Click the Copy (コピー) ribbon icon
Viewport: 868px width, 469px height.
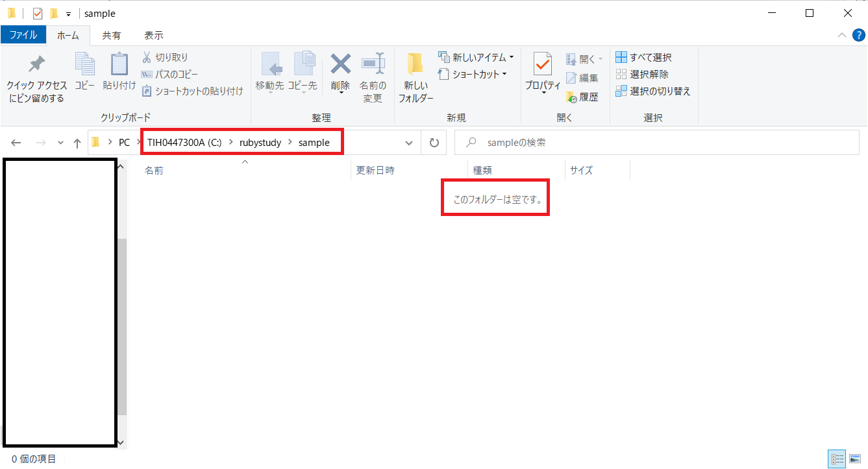click(x=84, y=65)
